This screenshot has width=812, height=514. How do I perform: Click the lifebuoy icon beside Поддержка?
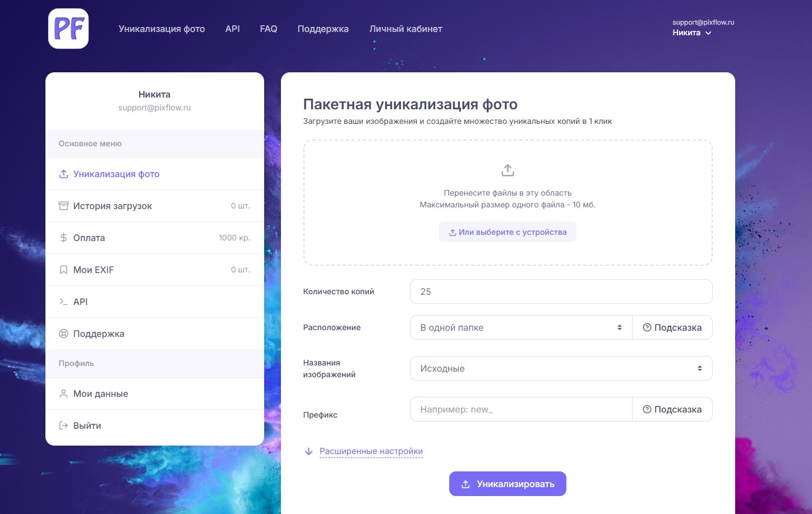point(64,334)
